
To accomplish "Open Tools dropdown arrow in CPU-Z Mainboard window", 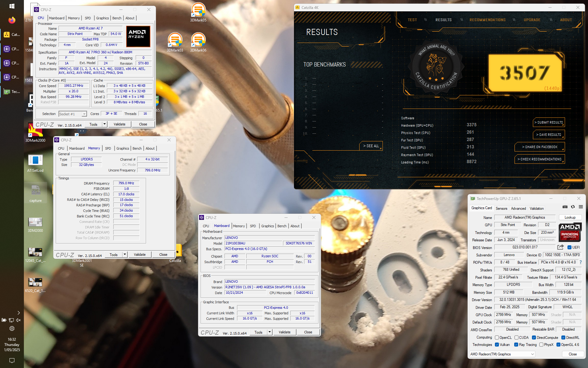I will point(269,332).
